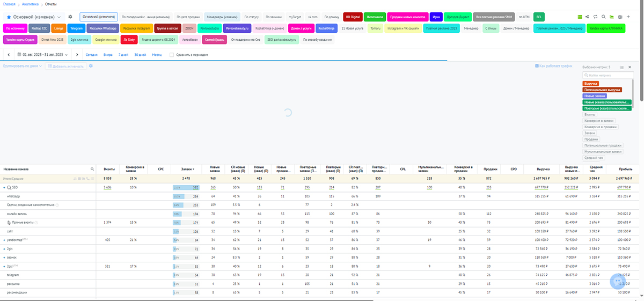Click the 7 дней quick period link
This screenshot has height=301, width=644.
tap(123, 55)
